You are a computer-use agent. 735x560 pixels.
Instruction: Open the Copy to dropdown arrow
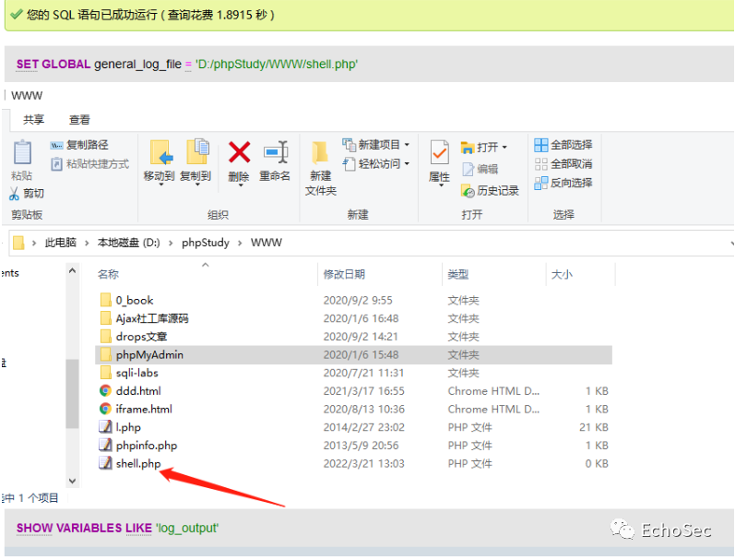[x=197, y=185]
